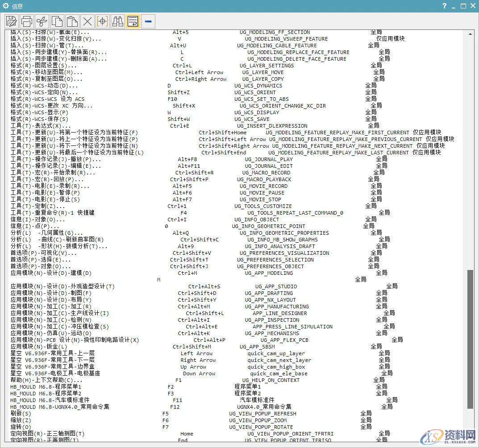The height and width of the screenshot is (448, 479).
Task: Click the Cut scissors icon
Action: (42, 21)
